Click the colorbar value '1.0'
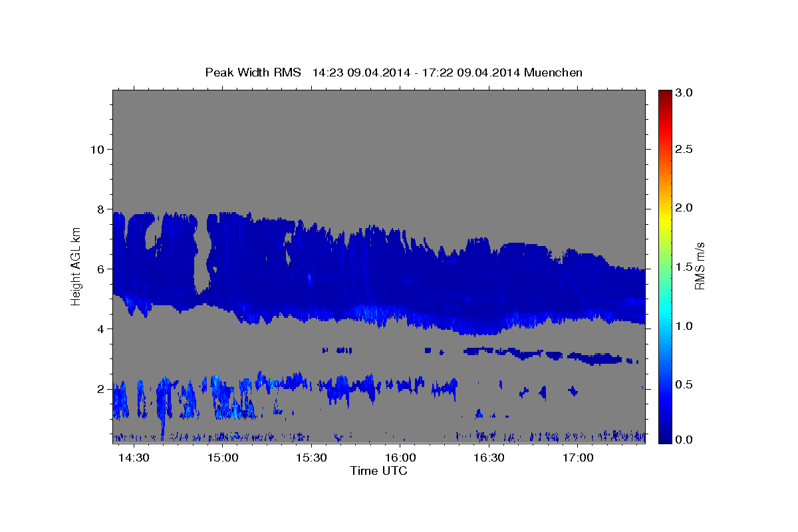 685,326
